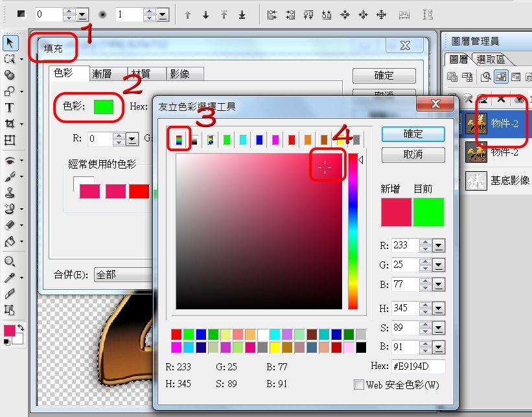This screenshot has height=417, width=532.
Task: Click the Hex #E9194D input field
Action: tap(418, 366)
